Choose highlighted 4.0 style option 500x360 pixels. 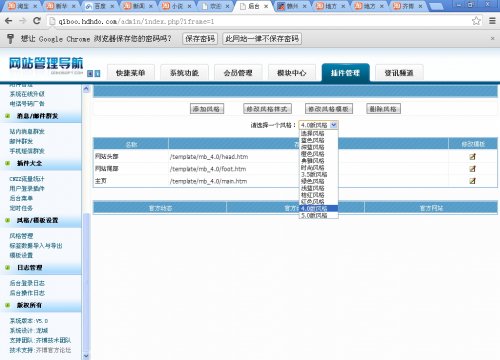click(319, 208)
